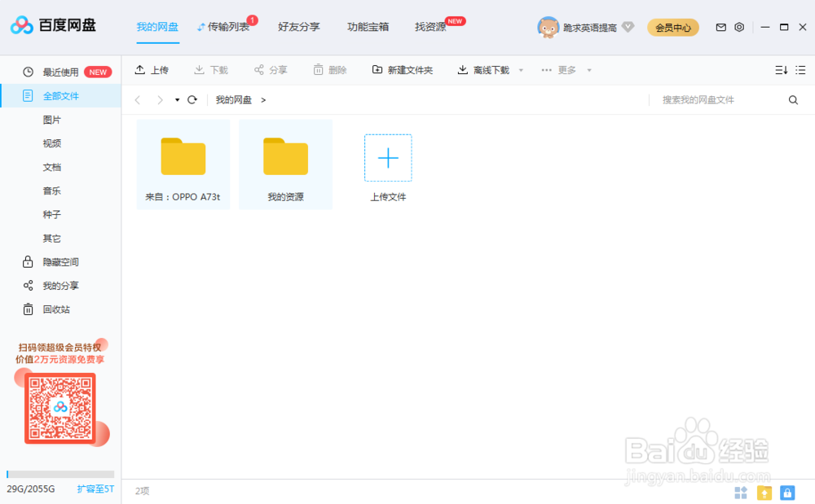815x504 pixels.
Task: Select the 视频 category
Action: 52,143
